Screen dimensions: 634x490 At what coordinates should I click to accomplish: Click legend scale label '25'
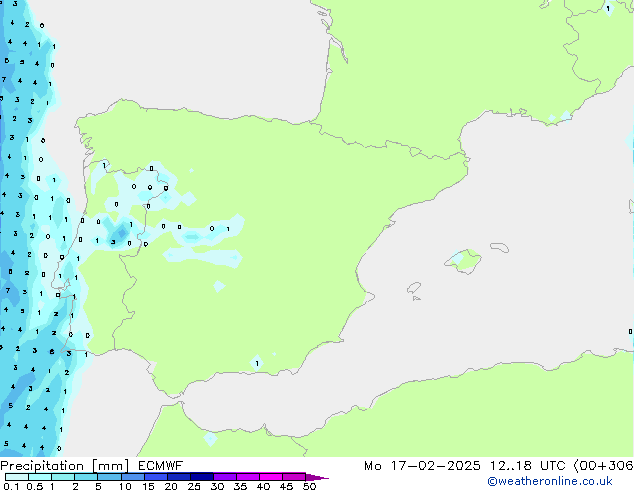tap(194, 486)
